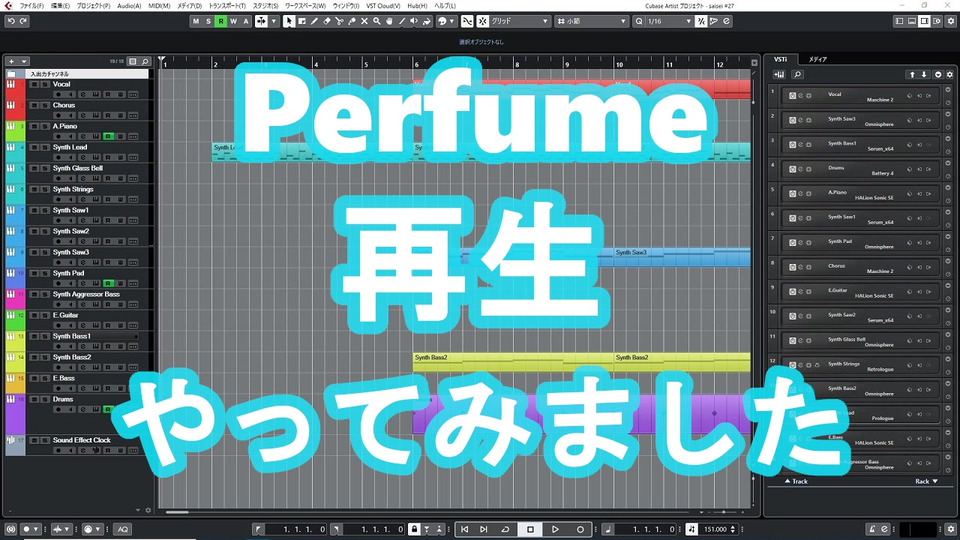Open the automation mode dropdown arrow in toolbar
Screen dimensions: 960x540
[x=274, y=21]
